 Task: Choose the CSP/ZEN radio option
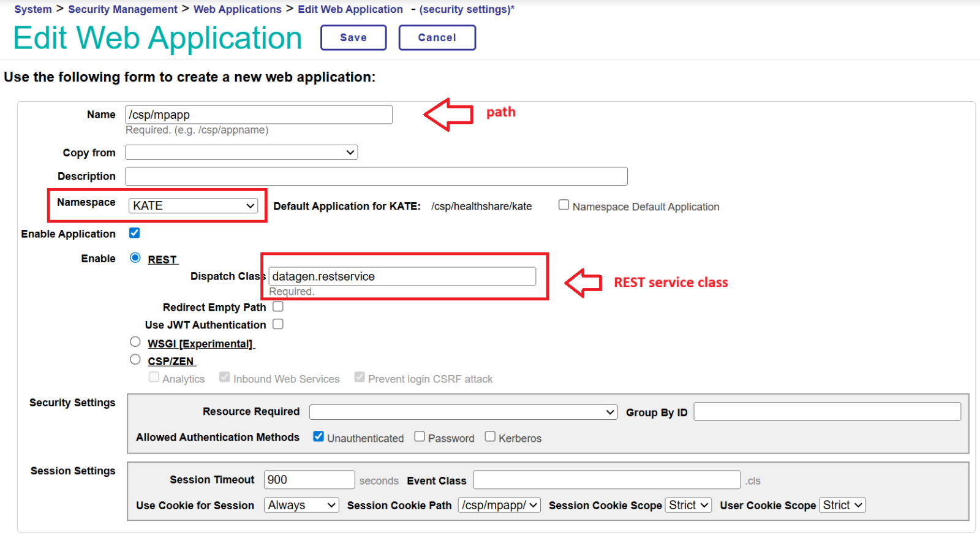135,360
